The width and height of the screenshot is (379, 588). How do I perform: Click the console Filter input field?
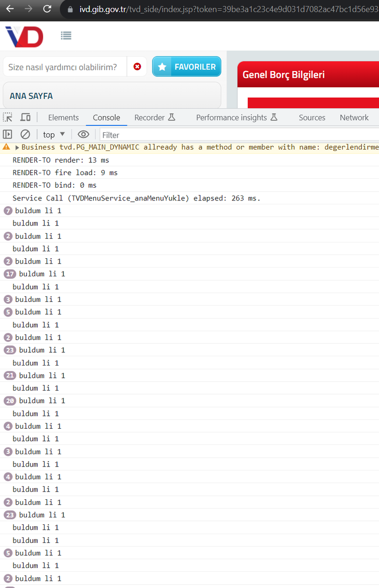pos(239,135)
